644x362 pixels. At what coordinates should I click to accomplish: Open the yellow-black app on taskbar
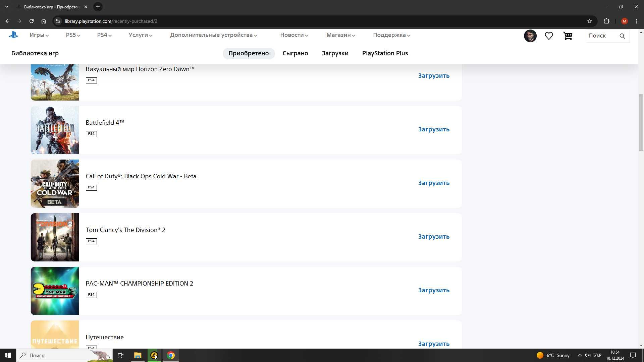click(154, 355)
